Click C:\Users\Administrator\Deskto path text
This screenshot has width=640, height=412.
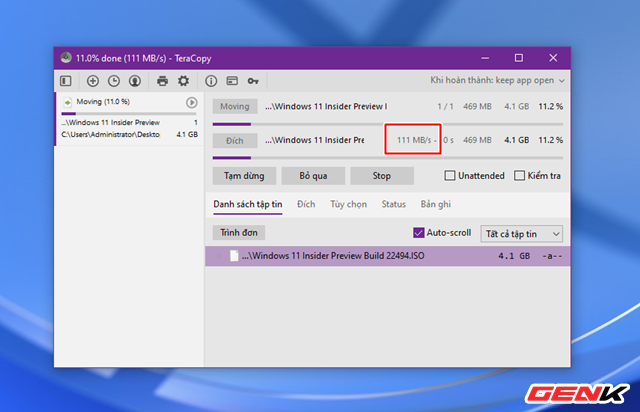pyautogui.click(x=110, y=134)
